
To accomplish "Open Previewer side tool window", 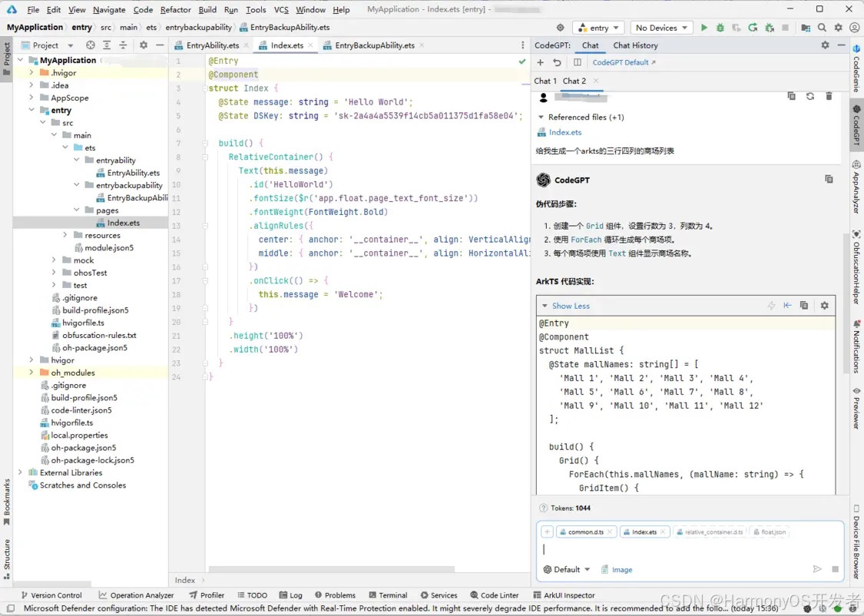I will point(856,408).
